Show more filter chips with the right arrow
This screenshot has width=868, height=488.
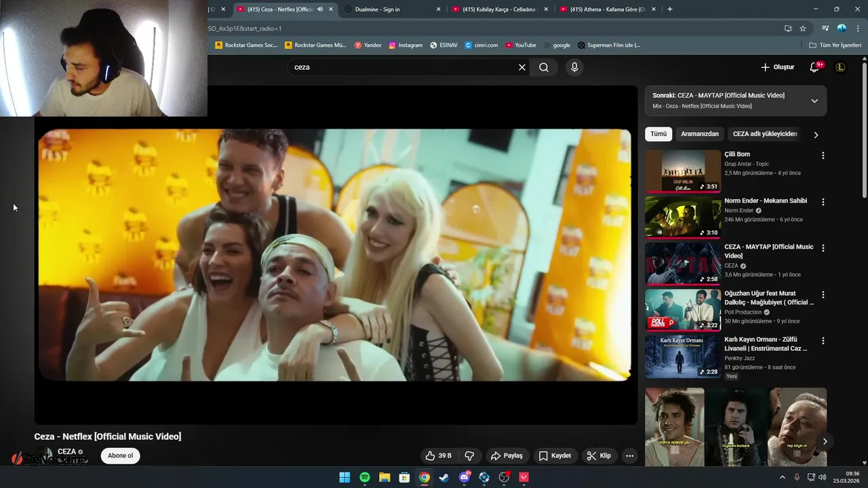(816, 135)
